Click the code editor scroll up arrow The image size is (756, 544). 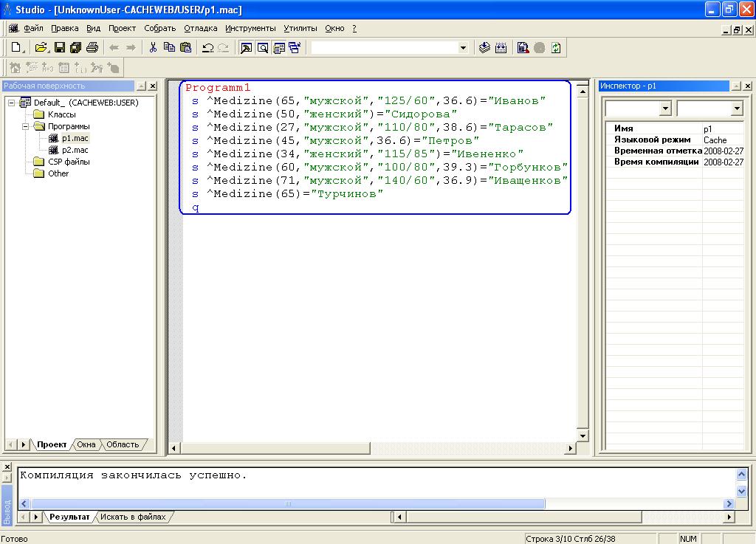tap(583, 92)
